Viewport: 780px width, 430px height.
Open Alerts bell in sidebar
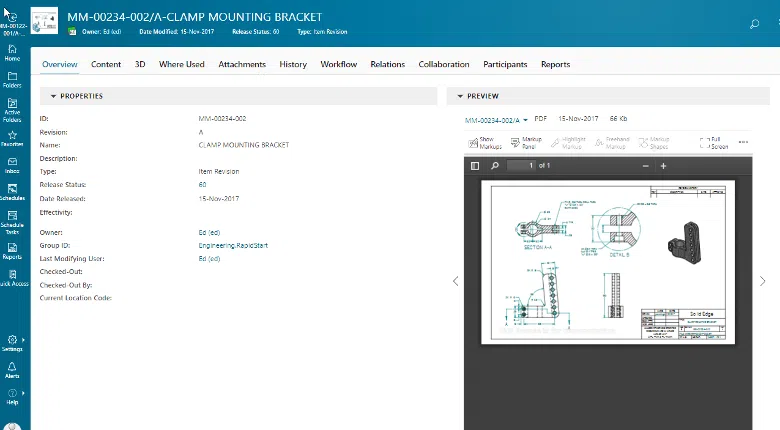(x=12, y=370)
